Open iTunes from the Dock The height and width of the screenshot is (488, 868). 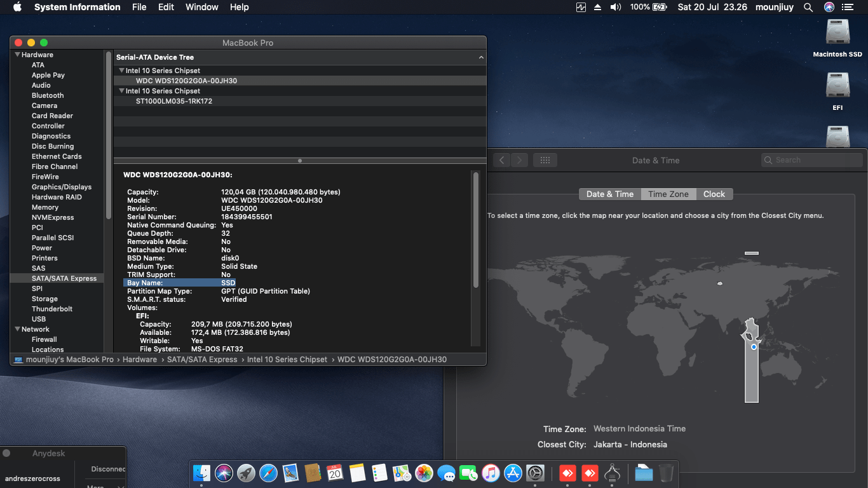491,473
